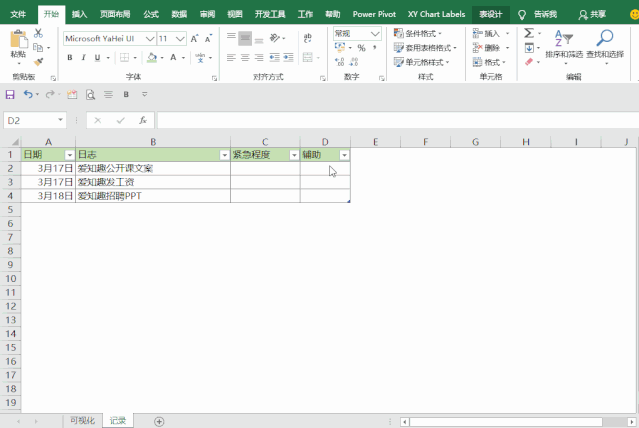Decrease font size with small A
The width and height of the screenshot is (639, 428).
[208, 39]
